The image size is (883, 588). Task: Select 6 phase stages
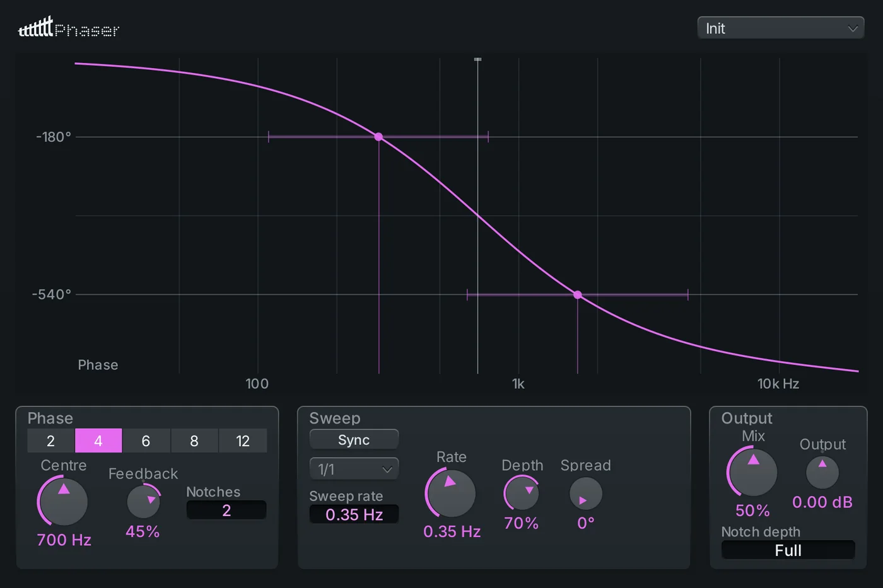[x=146, y=441]
